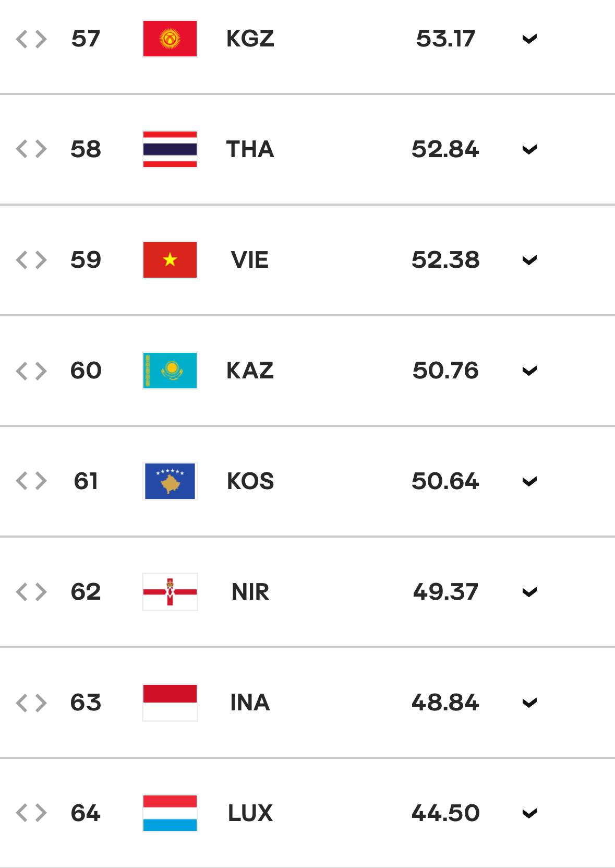Image resolution: width=615 pixels, height=868 pixels.
Task: Click rank movement arrows beside rank 61
Action: click(x=31, y=481)
